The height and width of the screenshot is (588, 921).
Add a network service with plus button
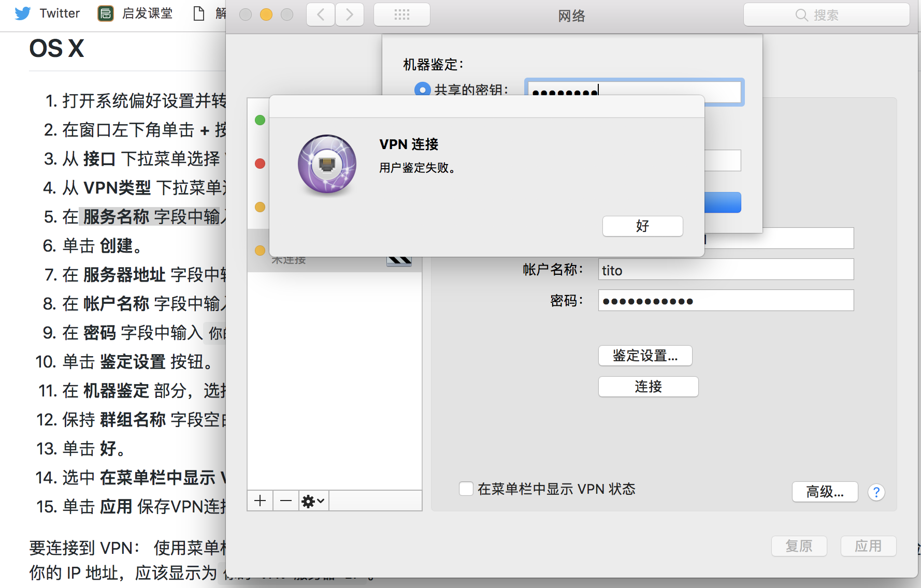[x=260, y=501]
